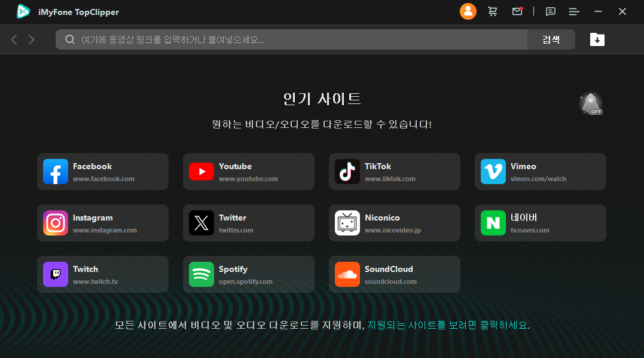The width and height of the screenshot is (644, 358).
Task: Click the Naver green N icon
Action: pyautogui.click(x=493, y=223)
